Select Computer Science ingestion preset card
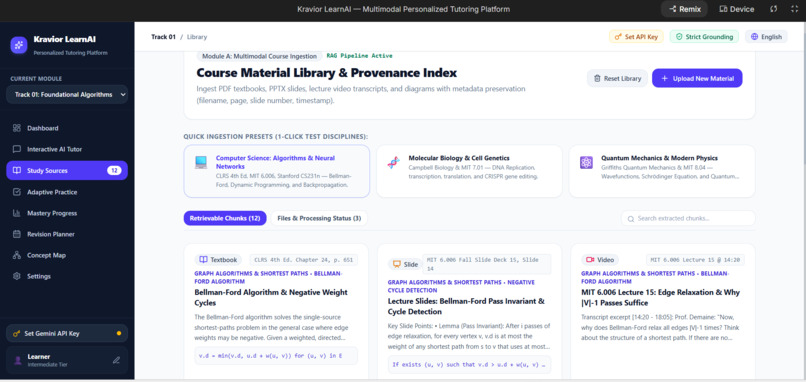Image resolution: width=806 pixels, height=382 pixels. [277, 171]
